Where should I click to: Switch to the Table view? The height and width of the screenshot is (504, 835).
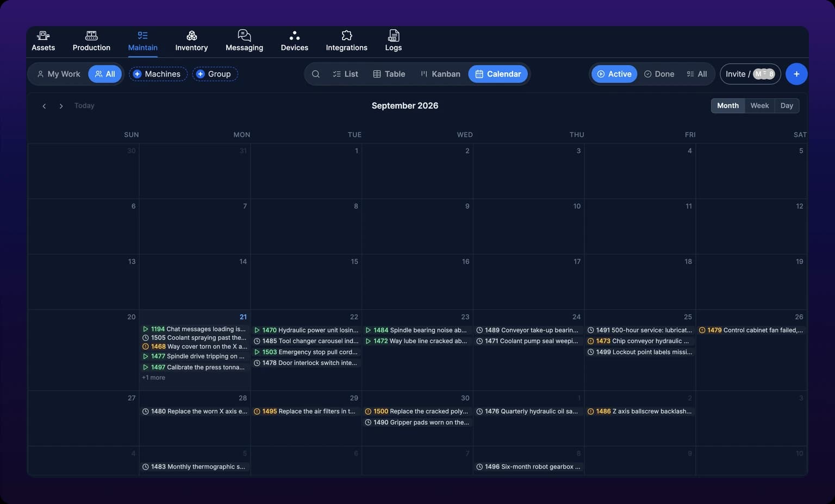coord(389,74)
